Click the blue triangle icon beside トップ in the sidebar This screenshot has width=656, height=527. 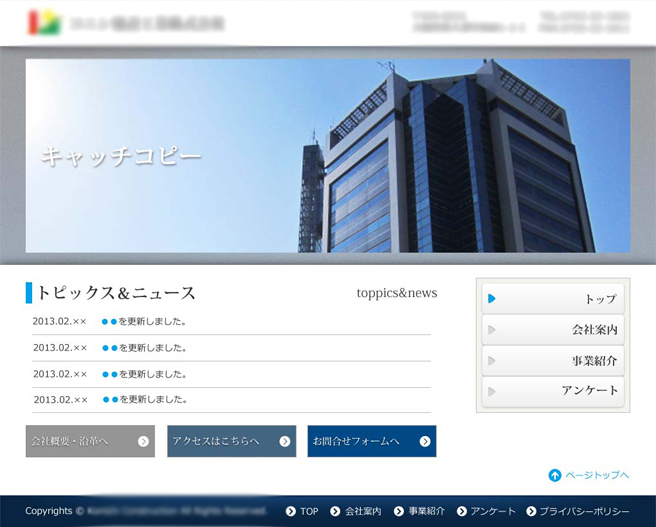tap(491, 299)
